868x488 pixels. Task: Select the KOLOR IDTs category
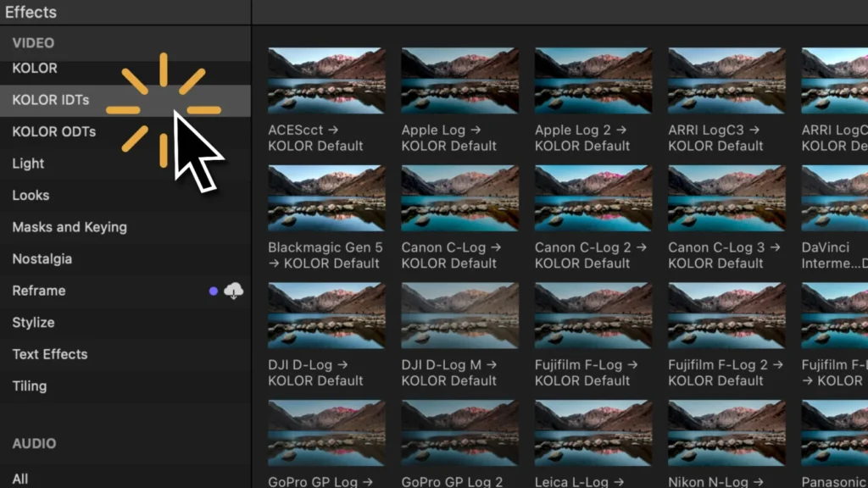(125, 100)
